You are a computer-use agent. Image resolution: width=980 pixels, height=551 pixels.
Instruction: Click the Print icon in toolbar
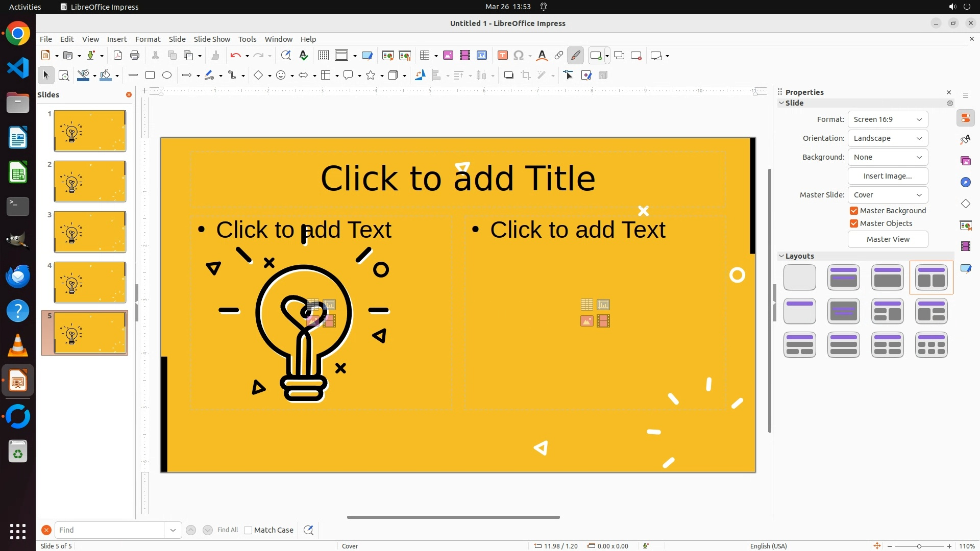coord(135,56)
